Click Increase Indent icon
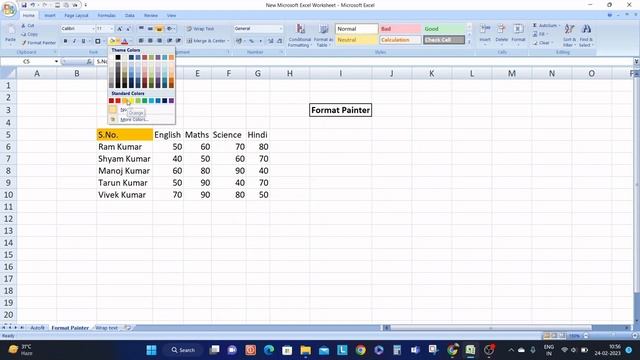Viewport: 640px width, 360px height. point(178,41)
